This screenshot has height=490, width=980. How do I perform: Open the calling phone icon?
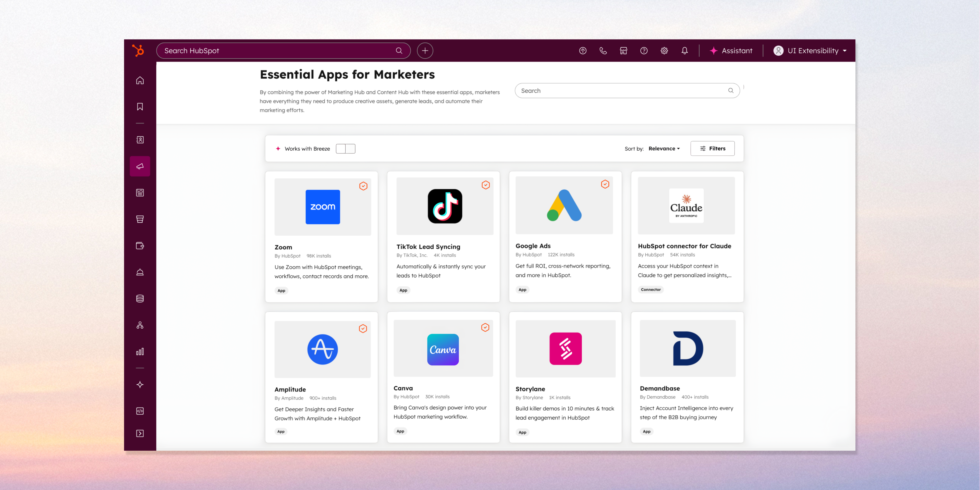(x=603, y=51)
